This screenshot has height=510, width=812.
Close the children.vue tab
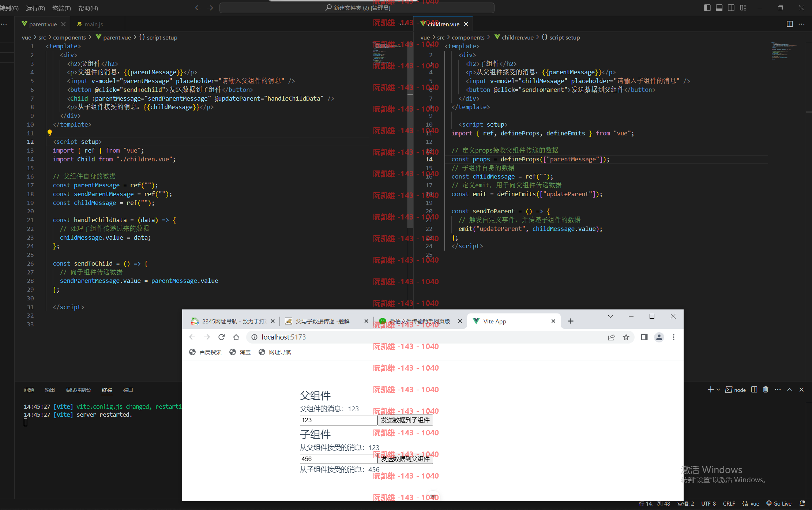click(x=466, y=24)
